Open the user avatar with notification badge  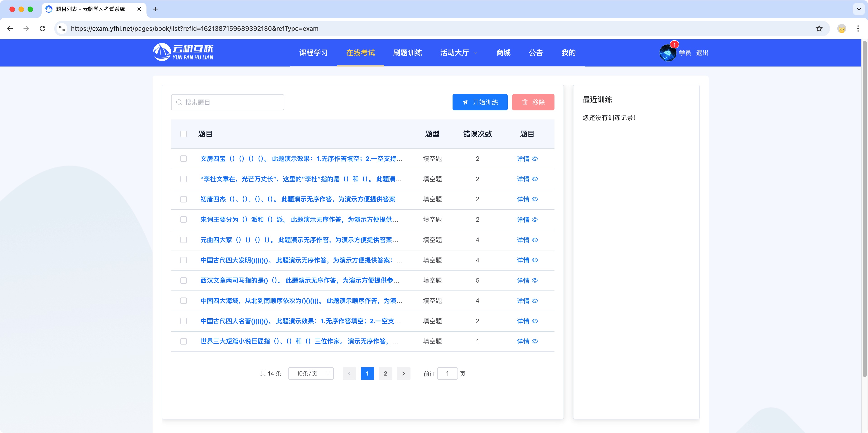pyautogui.click(x=668, y=53)
